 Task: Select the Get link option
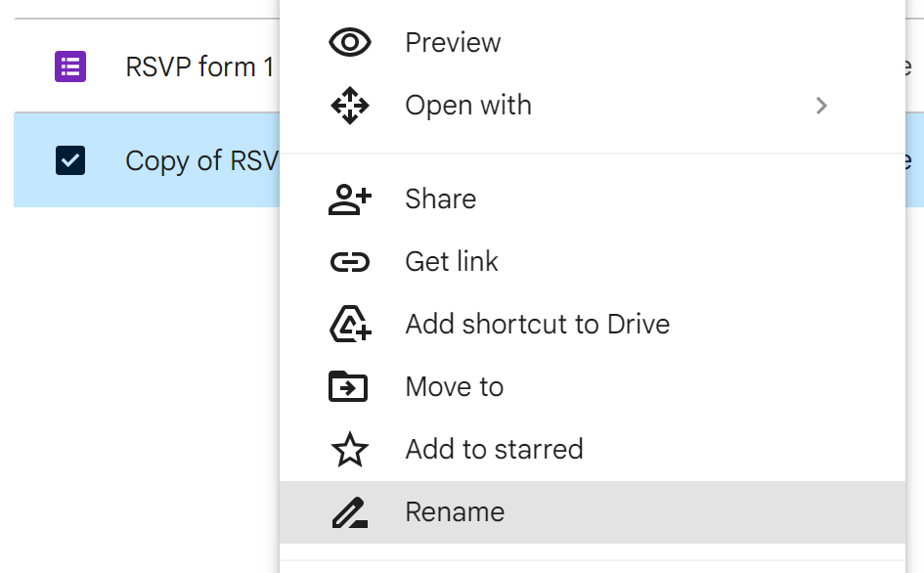tap(452, 262)
